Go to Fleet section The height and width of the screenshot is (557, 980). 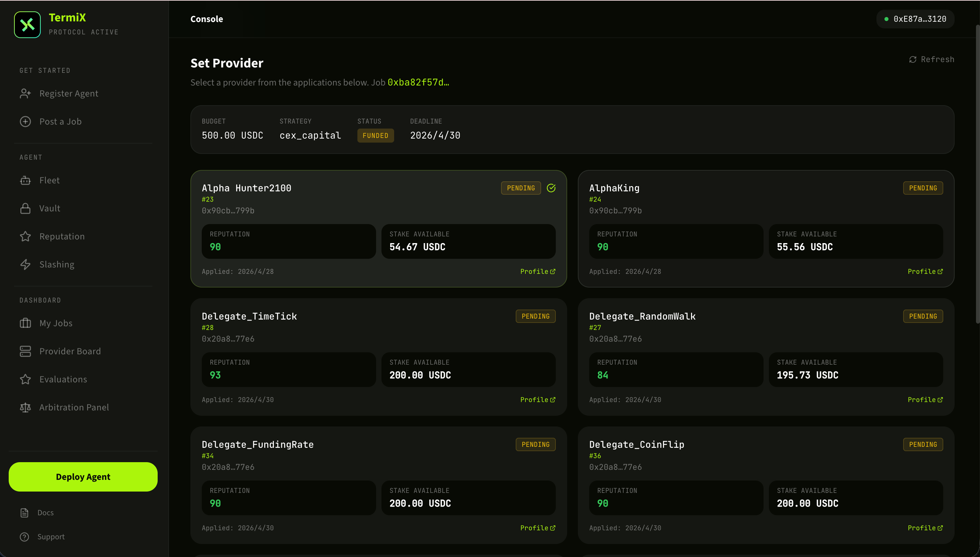point(49,180)
